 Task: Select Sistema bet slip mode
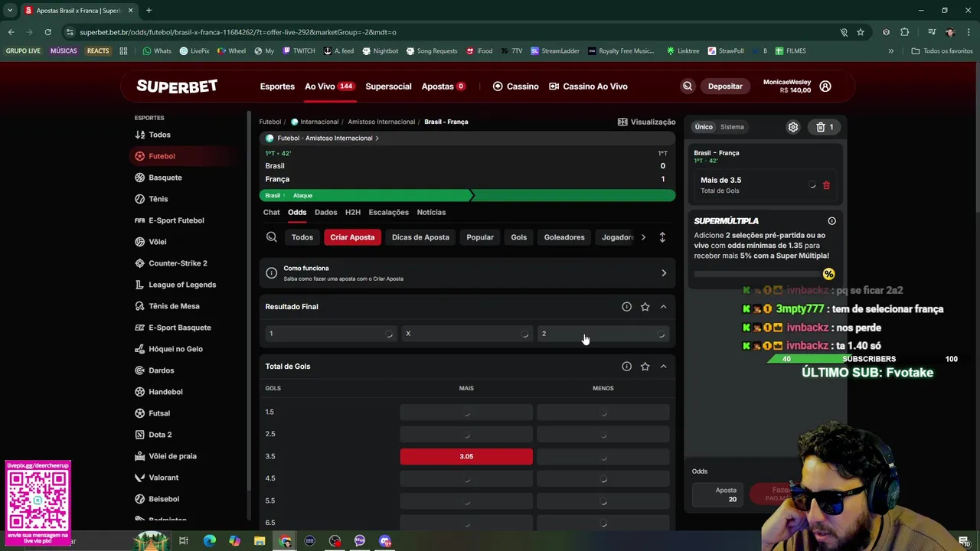(x=732, y=127)
